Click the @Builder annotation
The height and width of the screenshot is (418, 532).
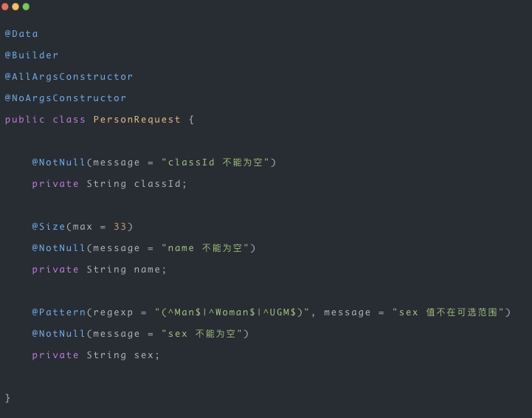click(x=32, y=55)
